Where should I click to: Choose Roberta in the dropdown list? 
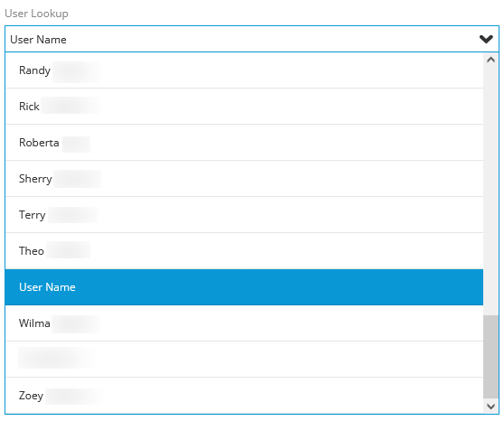[244, 143]
